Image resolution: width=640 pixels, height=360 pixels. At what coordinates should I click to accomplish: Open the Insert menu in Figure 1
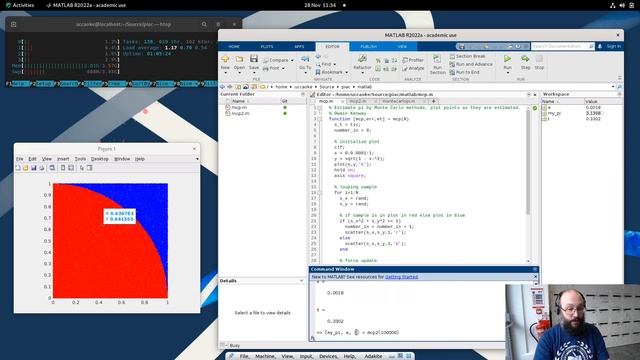[x=63, y=159]
